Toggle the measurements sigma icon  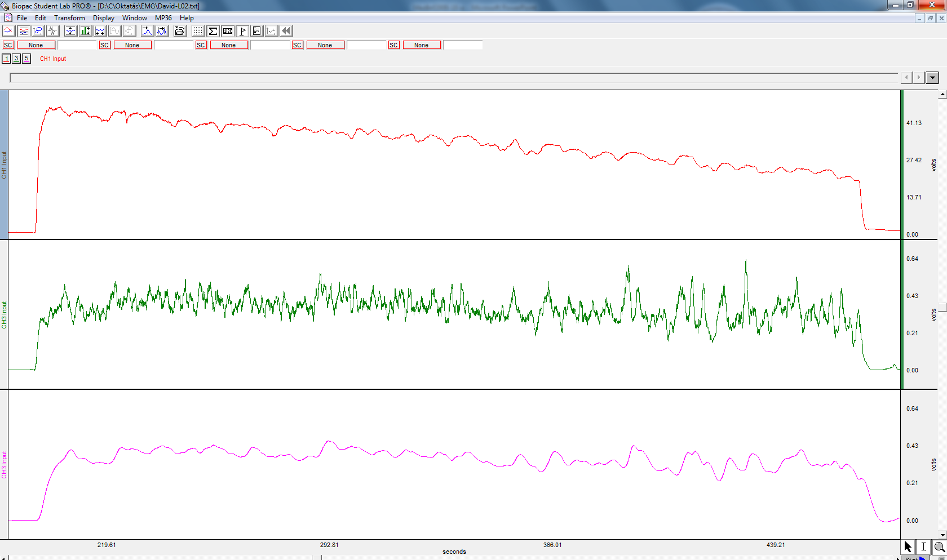(x=213, y=31)
